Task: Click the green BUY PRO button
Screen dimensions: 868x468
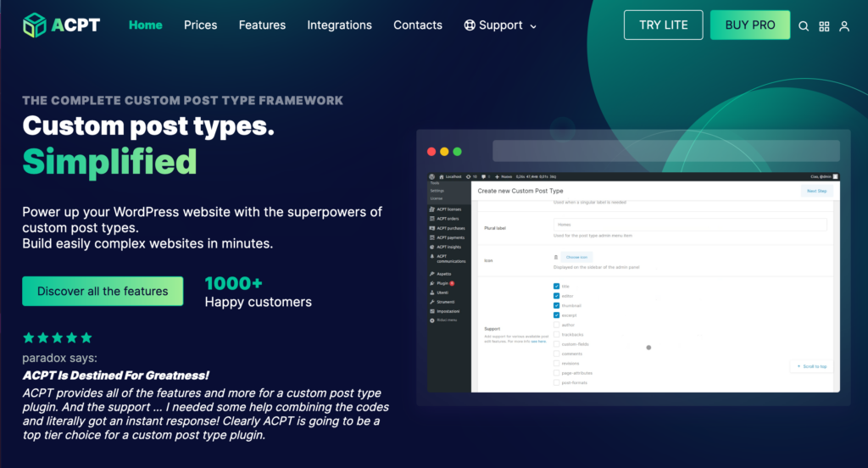Action: pyautogui.click(x=749, y=25)
